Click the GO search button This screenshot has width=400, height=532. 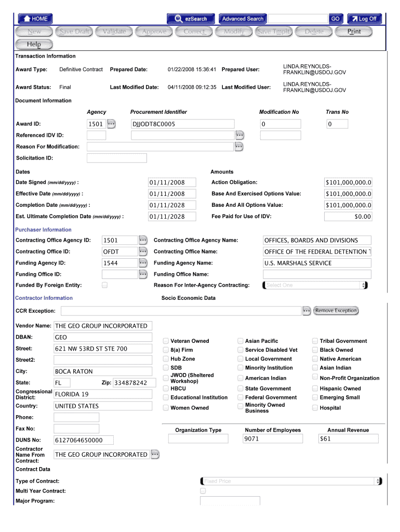tap(336, 19)
